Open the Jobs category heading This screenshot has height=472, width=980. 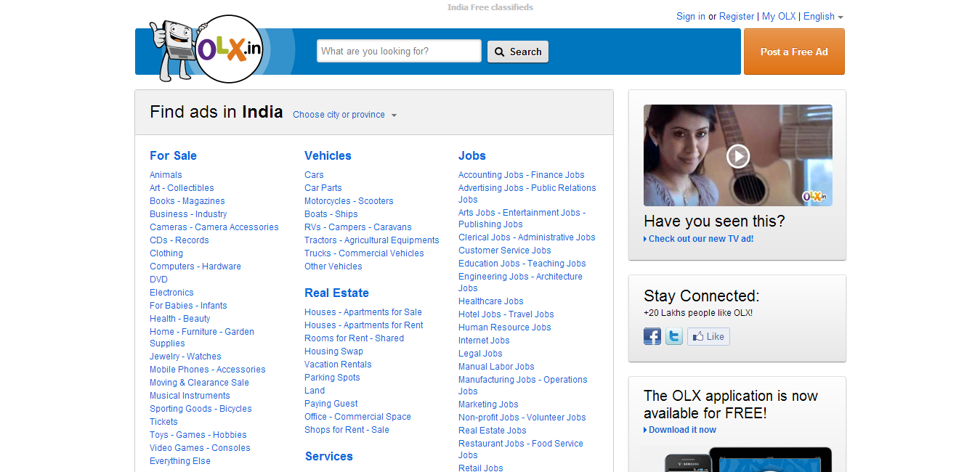click(472, 155)
